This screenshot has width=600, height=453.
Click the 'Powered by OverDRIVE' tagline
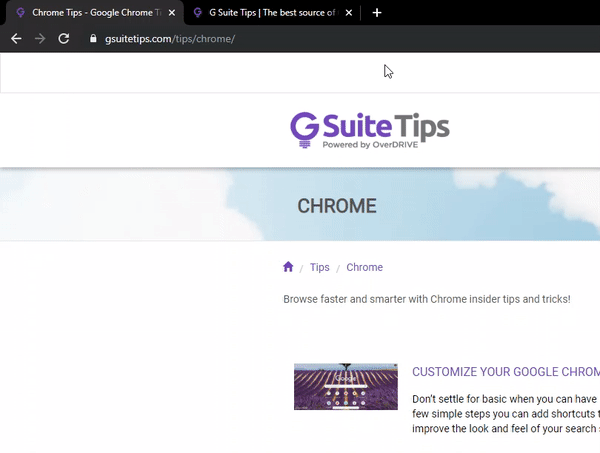370,145
